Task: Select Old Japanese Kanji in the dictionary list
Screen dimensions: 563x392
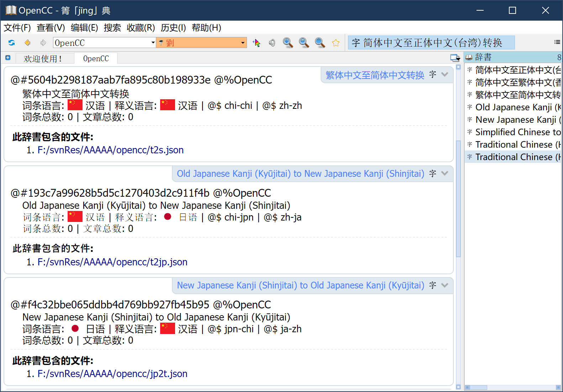Action: (513, 107)
